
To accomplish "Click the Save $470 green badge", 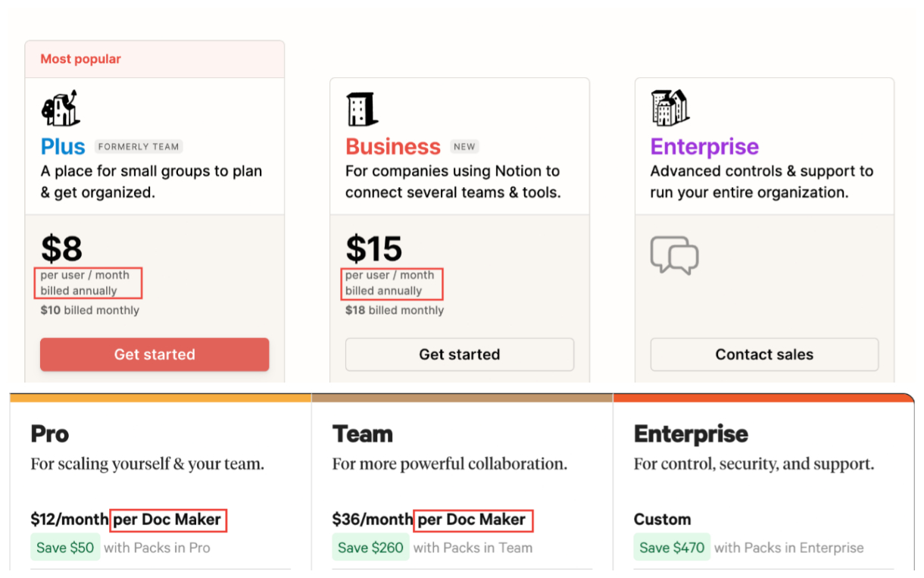I will 672,548.
